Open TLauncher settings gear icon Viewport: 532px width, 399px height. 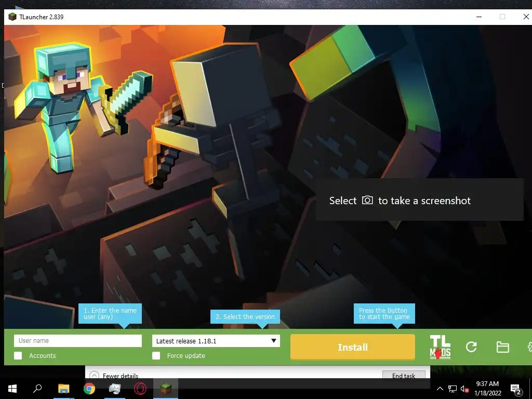[x=529, y=347]
